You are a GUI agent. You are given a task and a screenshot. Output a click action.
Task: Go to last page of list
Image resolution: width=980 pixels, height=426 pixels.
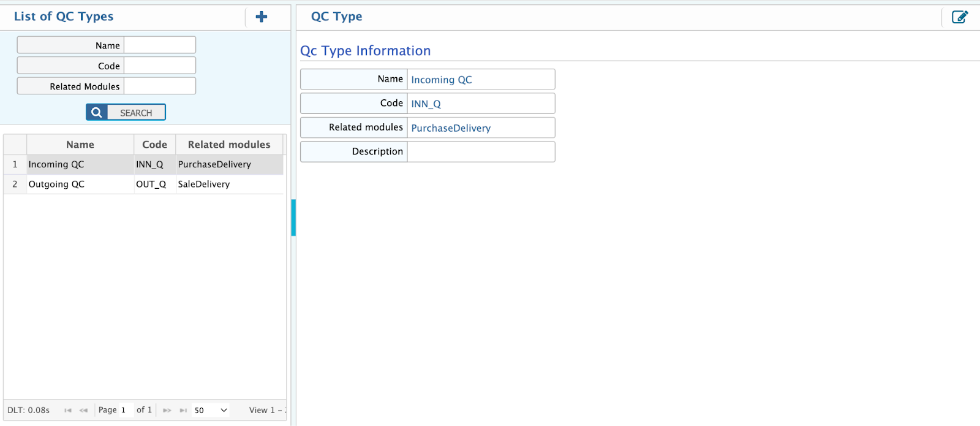183,410
